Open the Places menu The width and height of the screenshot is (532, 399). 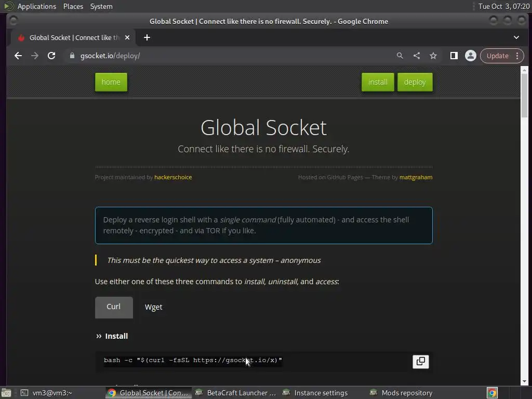click(73, 6)
